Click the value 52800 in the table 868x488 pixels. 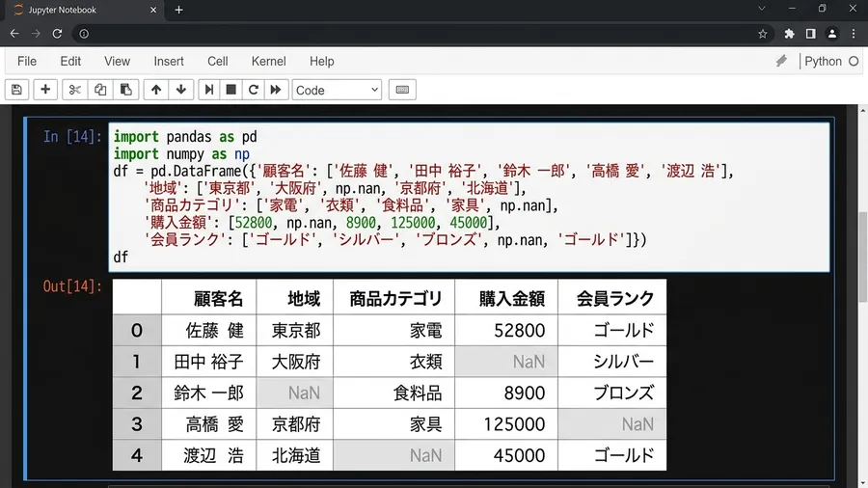pyautogui.click(x=519, y=330)
